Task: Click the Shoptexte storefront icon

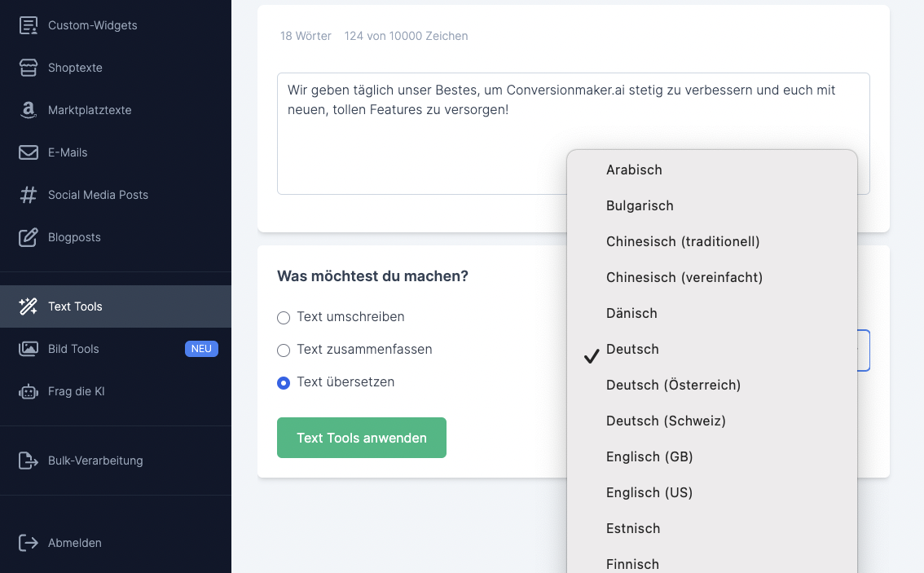Action: [x=29, y=68]
